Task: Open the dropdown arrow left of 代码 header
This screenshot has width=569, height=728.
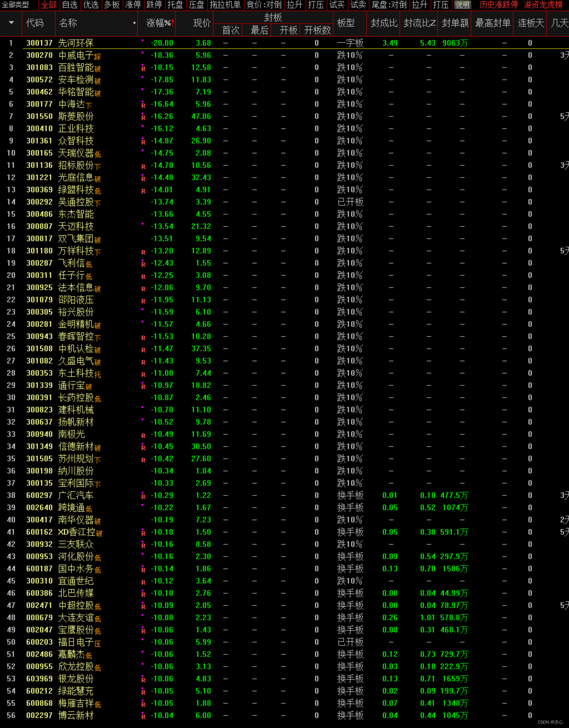Action: pos(11,23)
